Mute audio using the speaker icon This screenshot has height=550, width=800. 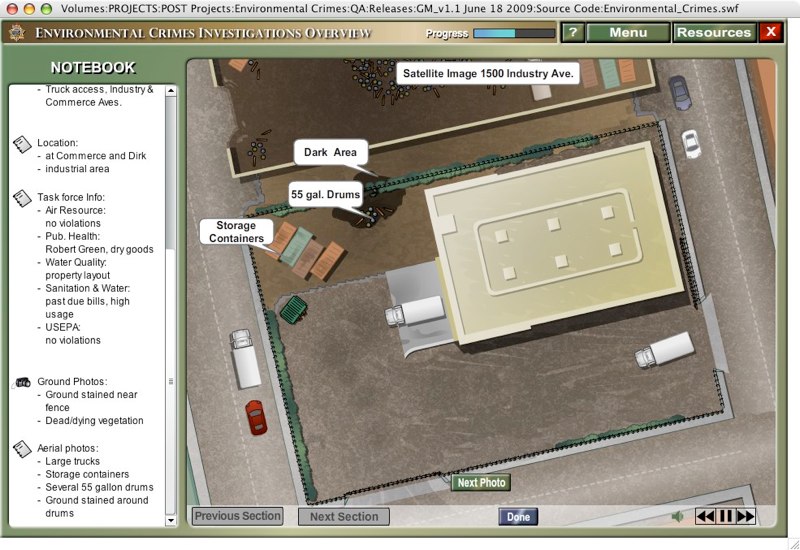pyautogui.click(x=677, y=516)
